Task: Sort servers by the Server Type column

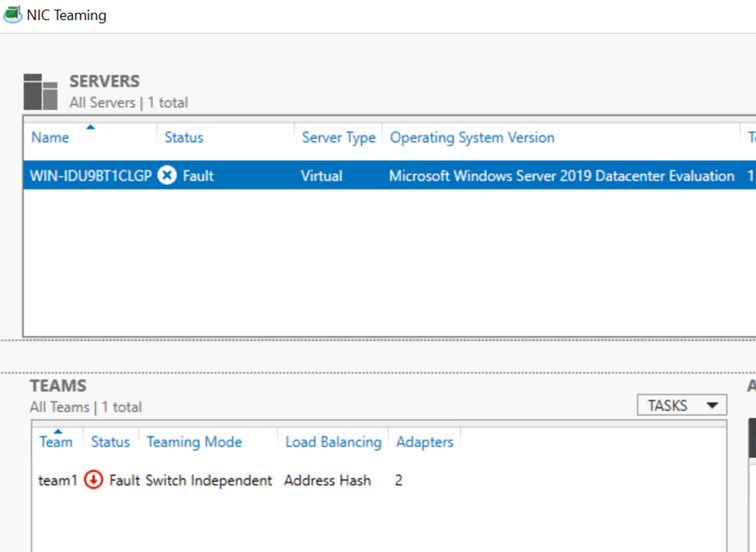Action: tap(339, 138)
